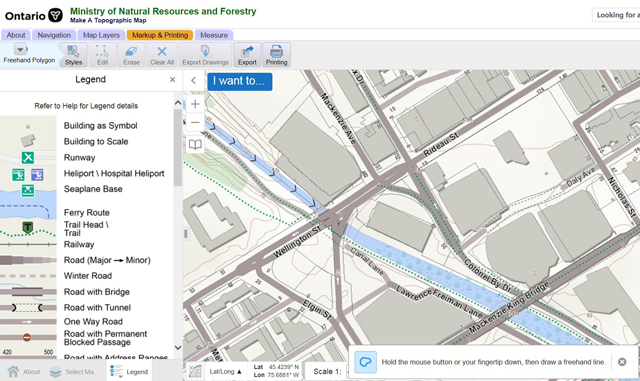The height and width of the screenshot is (381, 640).
Task: Click the 'Wellington St' map label
Action: [297, 243]
